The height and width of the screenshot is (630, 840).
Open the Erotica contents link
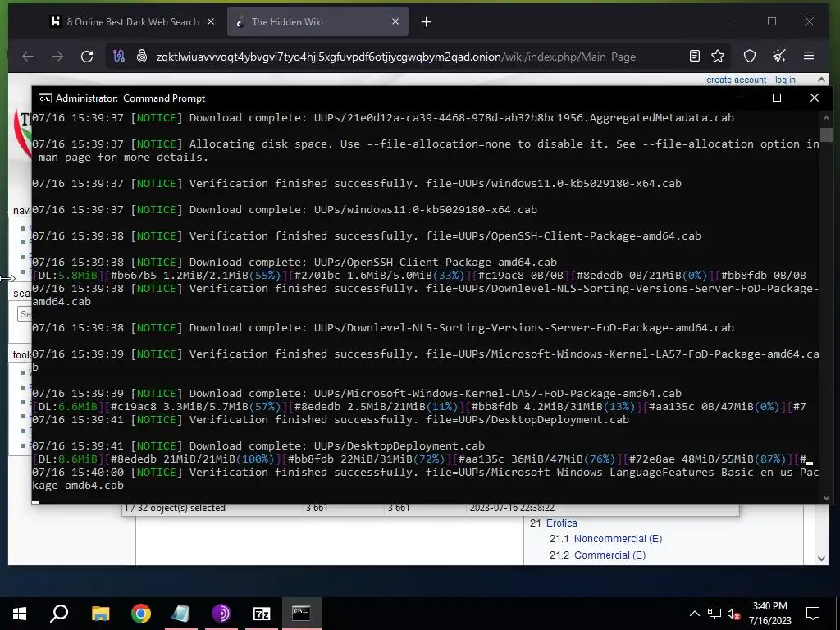pyautogui.click(x=561, y=523)
